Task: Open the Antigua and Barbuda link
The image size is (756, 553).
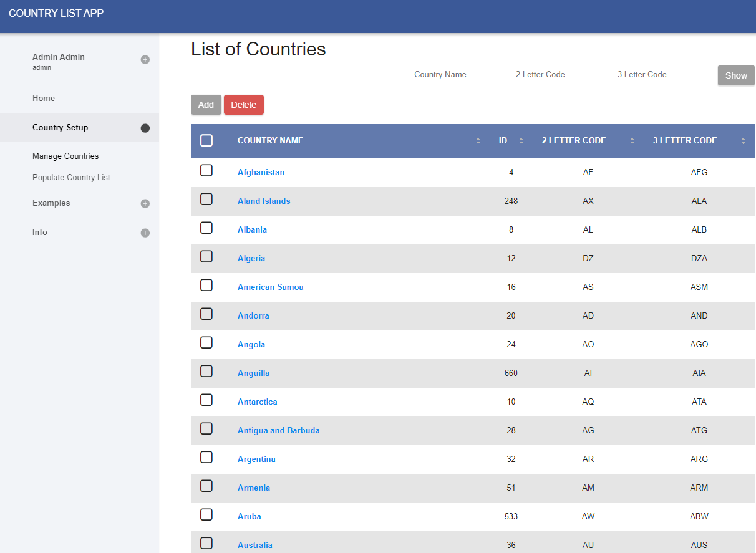Action: tap(278, 430)
